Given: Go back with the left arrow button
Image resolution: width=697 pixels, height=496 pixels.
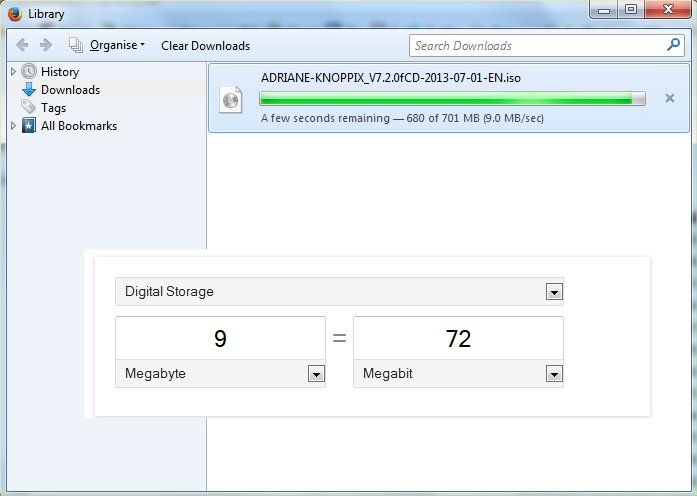Looking at the screenshot, I should (22, 45).
